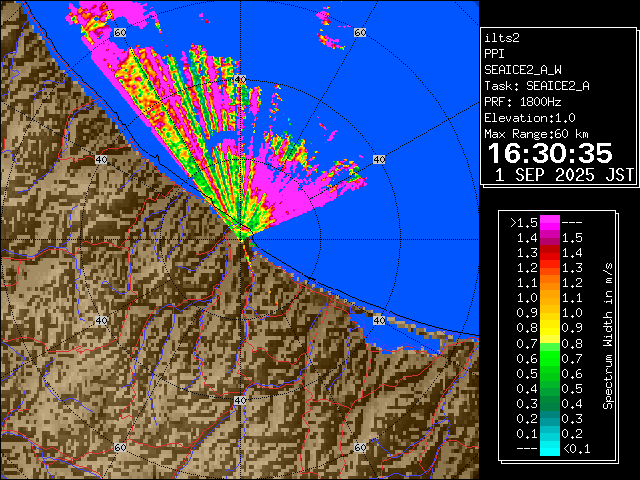Click the <0.1 legend value label
640x480 pixels.
pos(574,449)
